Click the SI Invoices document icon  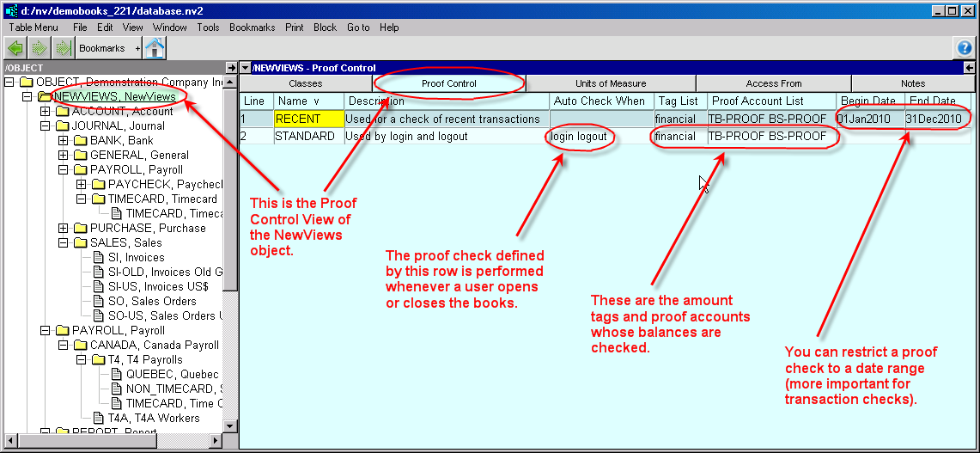pyautogui.click(x=98, y=257)
